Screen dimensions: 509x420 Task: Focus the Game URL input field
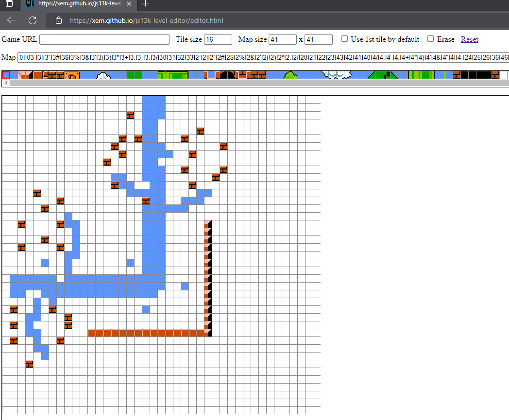(104, 40)
